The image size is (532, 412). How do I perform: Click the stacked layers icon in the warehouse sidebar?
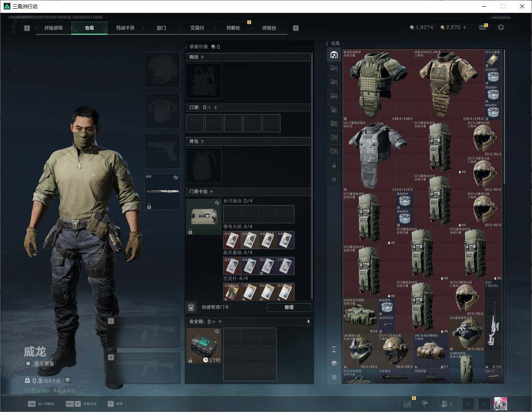point(334,363)
